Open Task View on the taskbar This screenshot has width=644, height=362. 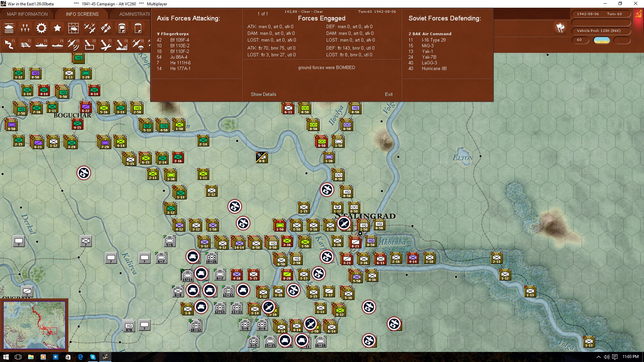point(18,357)
